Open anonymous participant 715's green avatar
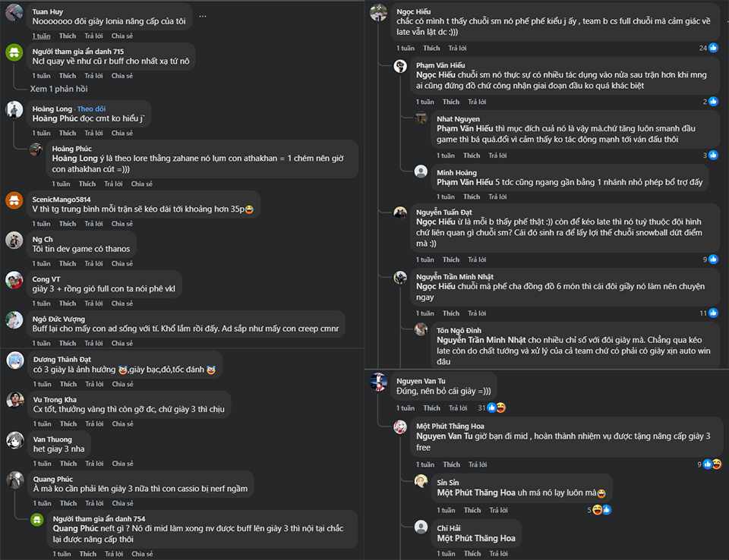 14,52
